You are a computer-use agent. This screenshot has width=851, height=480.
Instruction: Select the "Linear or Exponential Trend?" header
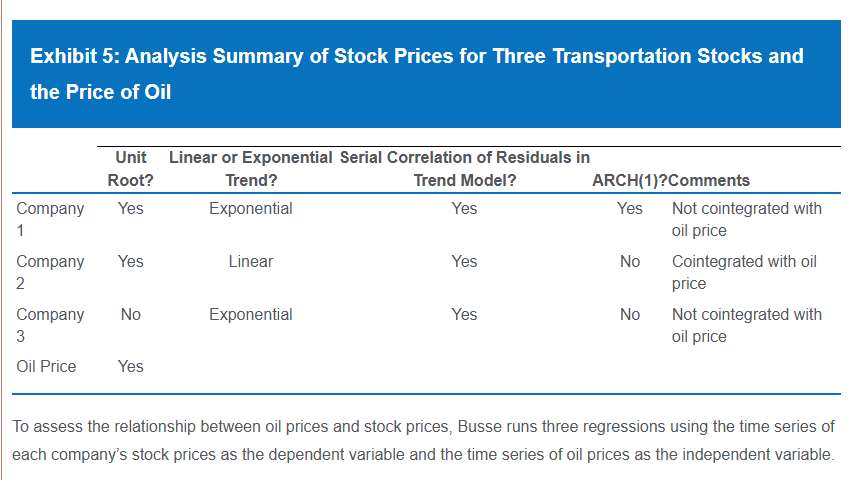250,169
